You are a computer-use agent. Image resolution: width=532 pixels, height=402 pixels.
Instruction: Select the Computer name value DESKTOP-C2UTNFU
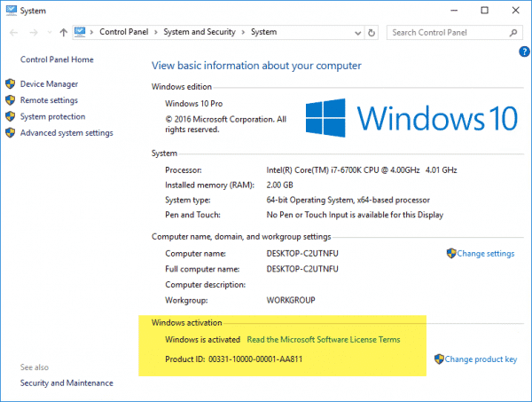302,254
